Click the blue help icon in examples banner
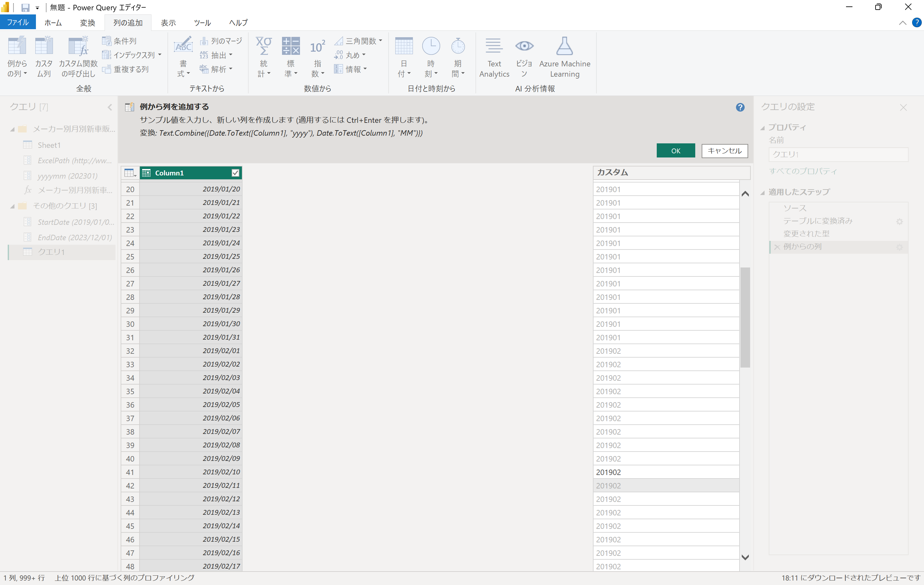 pos(740,107)
